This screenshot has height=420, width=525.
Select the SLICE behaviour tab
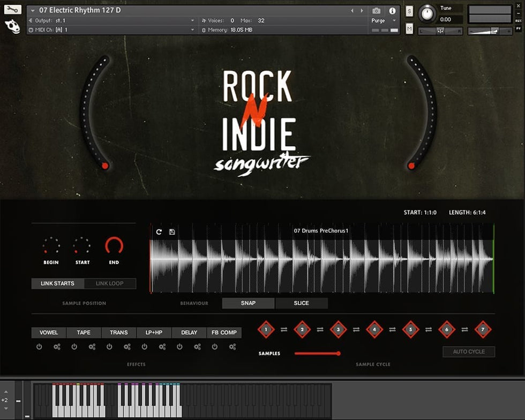click(x=301, y=303)
